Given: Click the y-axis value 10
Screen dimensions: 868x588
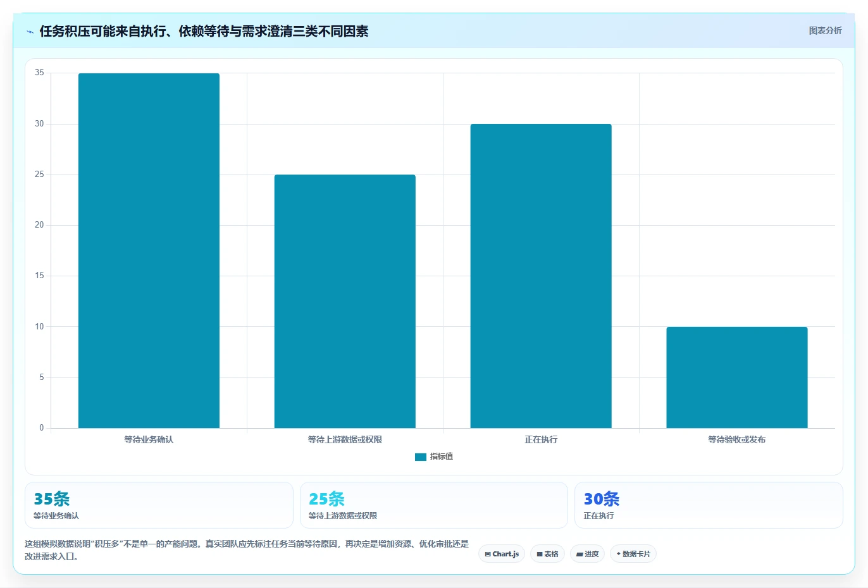Looking at the screenshot, I should point(40,327).
